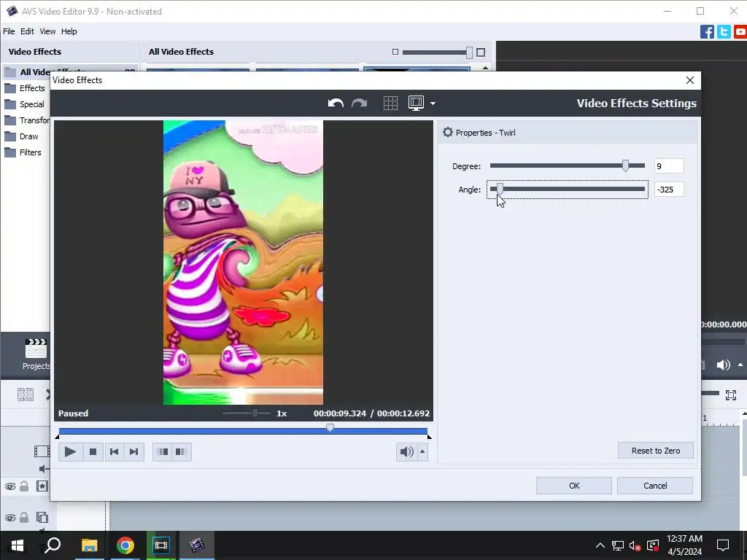The image size is (747, 560).
Task: Toggle lock of overlay track
Action: point(24,518)
